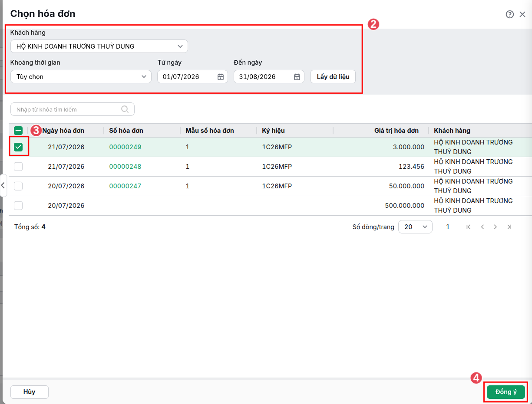The image size is (532, 404).
Task: Open the help question mark icon
Action: [510, 14]
